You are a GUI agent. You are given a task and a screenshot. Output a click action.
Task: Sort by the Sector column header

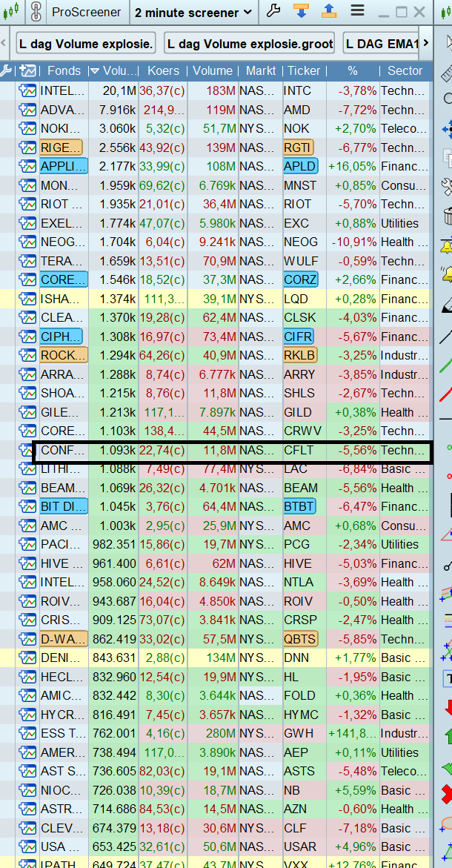click(405, 71)
